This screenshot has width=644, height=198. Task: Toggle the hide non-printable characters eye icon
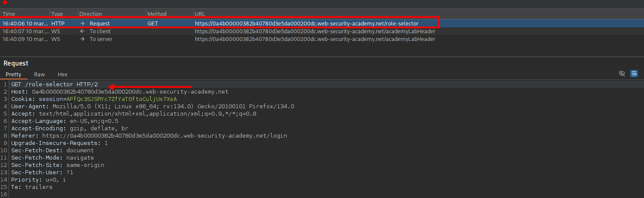(622, 74)
